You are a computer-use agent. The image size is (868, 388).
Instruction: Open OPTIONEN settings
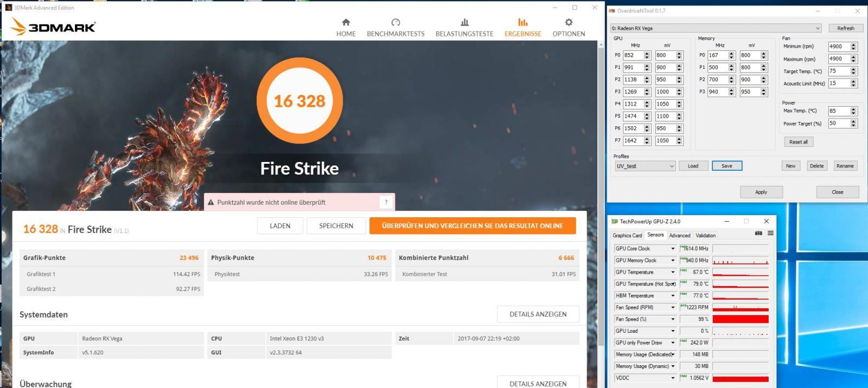pos(569,27)
